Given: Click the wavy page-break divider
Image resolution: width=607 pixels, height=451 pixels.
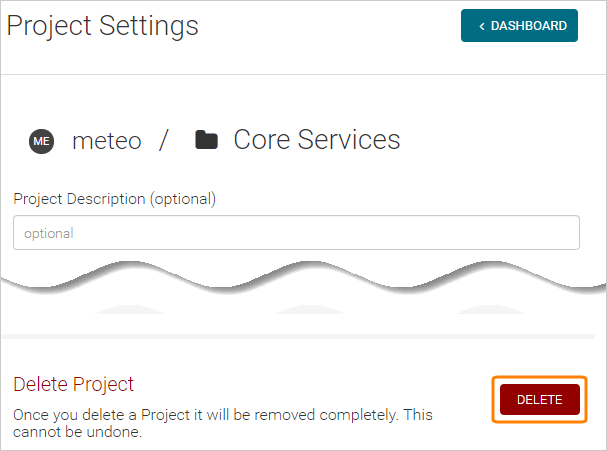Looking at the screenshot, I should (300, 279).
